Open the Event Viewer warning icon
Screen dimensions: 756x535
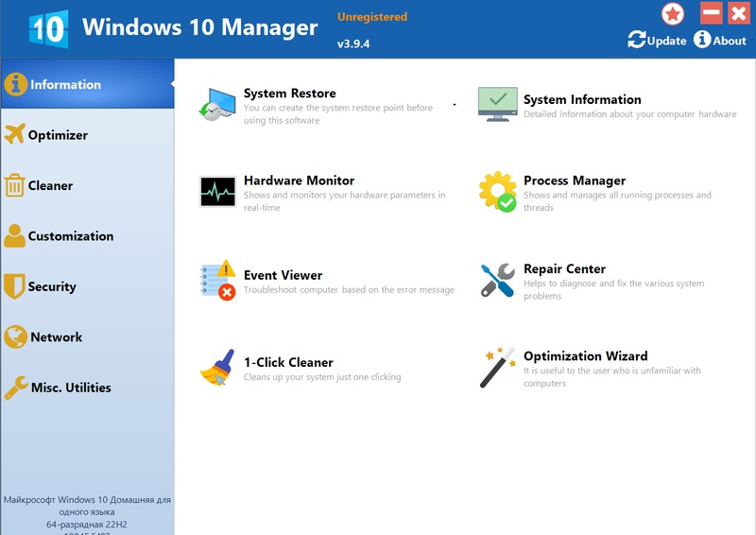coord(218,281)
